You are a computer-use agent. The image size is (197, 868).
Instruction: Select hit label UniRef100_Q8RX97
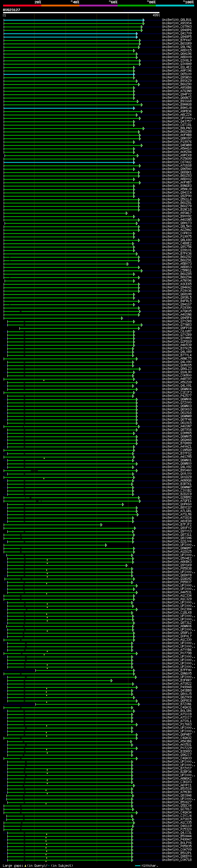[x=177, y=139]
